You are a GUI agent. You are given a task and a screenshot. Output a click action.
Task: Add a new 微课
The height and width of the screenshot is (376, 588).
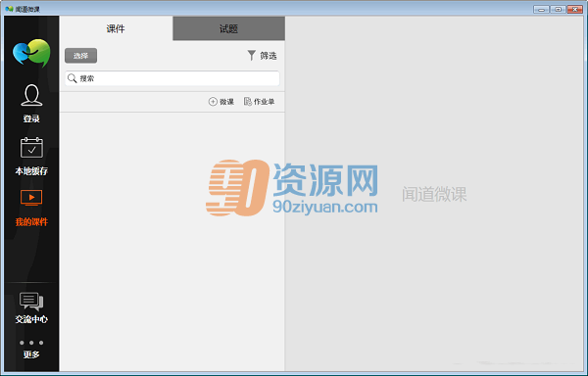coord(221,102)
